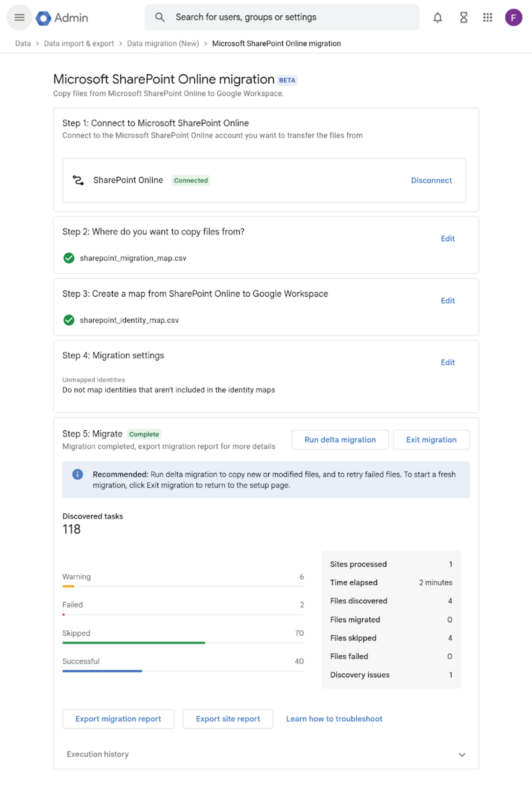Click green checkmark beside sharepoint_identity_map.csv
Image resolution: width=532 pixels, height=806 pixels.
click(x=69, y=320)
